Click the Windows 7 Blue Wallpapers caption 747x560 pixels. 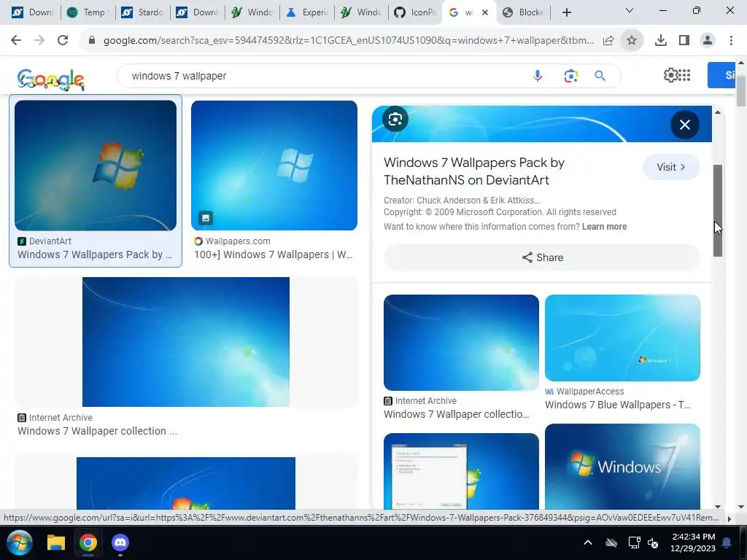pos(617,405)
